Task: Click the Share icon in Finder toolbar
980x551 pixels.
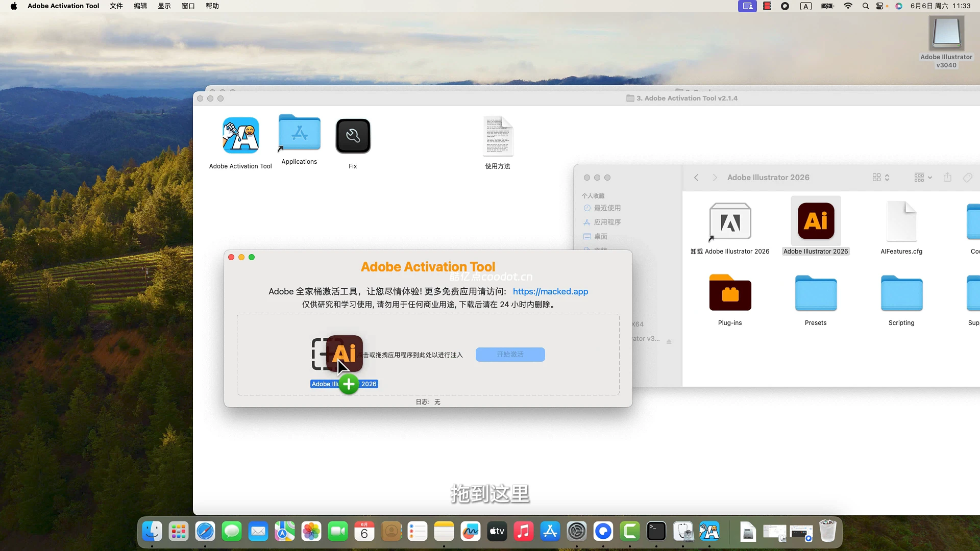Action: tap(947, 177)
